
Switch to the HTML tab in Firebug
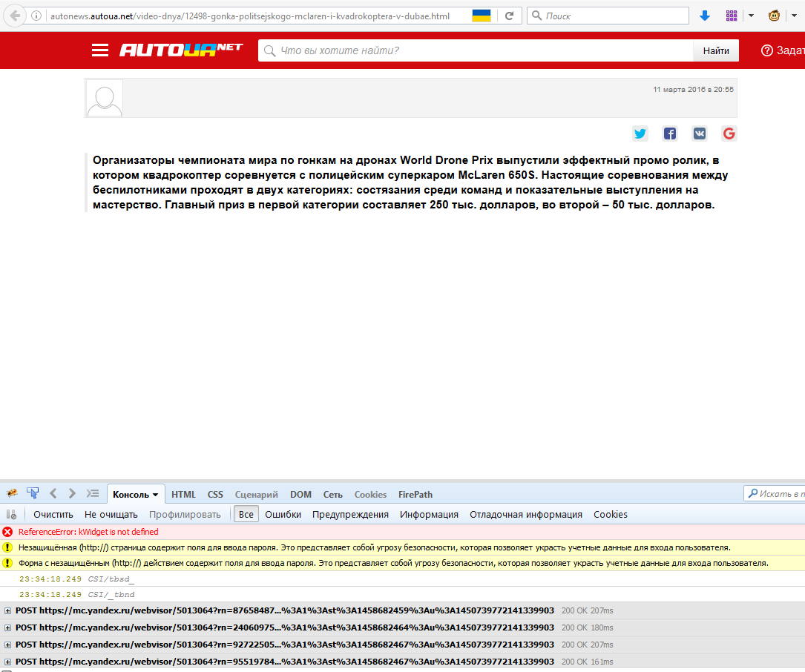183,495
